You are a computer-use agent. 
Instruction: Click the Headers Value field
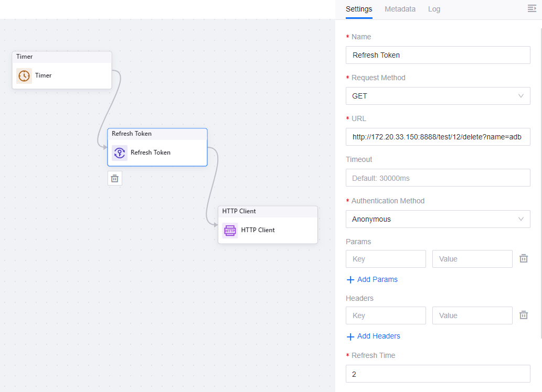tap(472, 315)
